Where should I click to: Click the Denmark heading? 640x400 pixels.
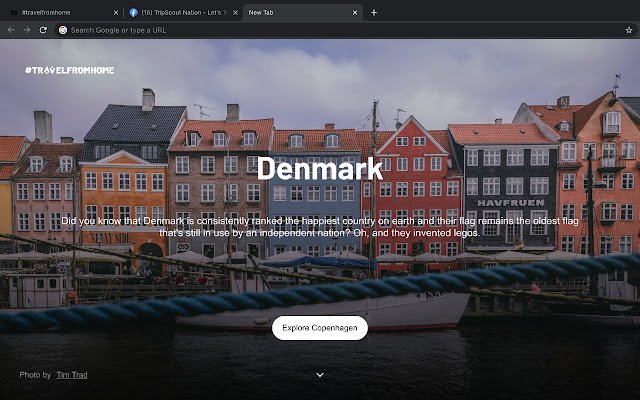320,169
